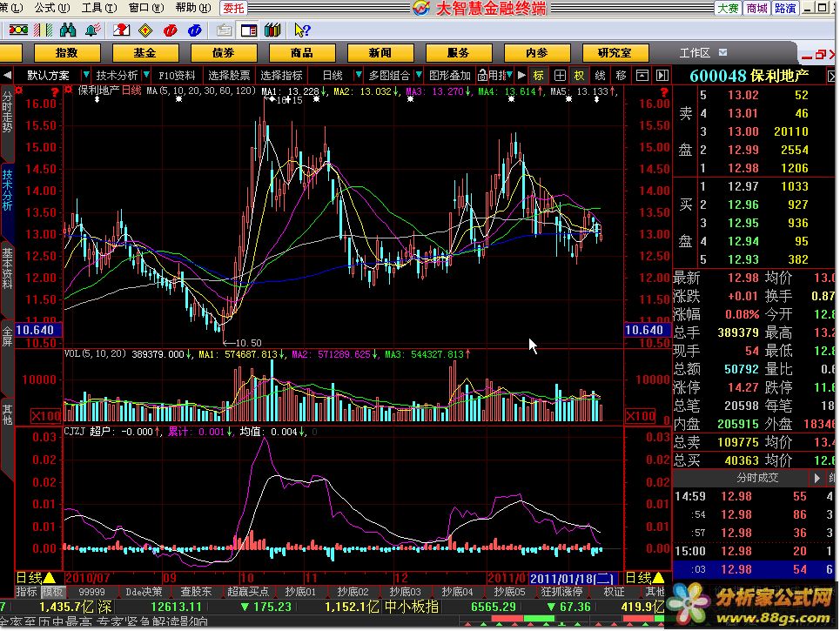840x631 pixels.
Task: Click the 委托 order button
Action: pos(233,8)
